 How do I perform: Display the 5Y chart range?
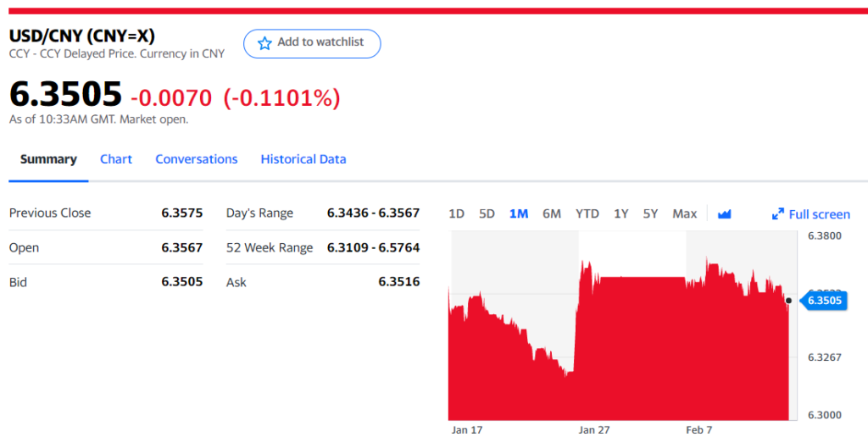click(x=650, y=213)
